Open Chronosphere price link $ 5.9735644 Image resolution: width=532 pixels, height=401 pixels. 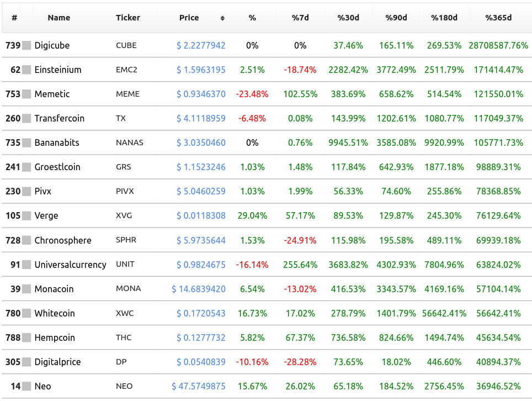tap(201, 240)
